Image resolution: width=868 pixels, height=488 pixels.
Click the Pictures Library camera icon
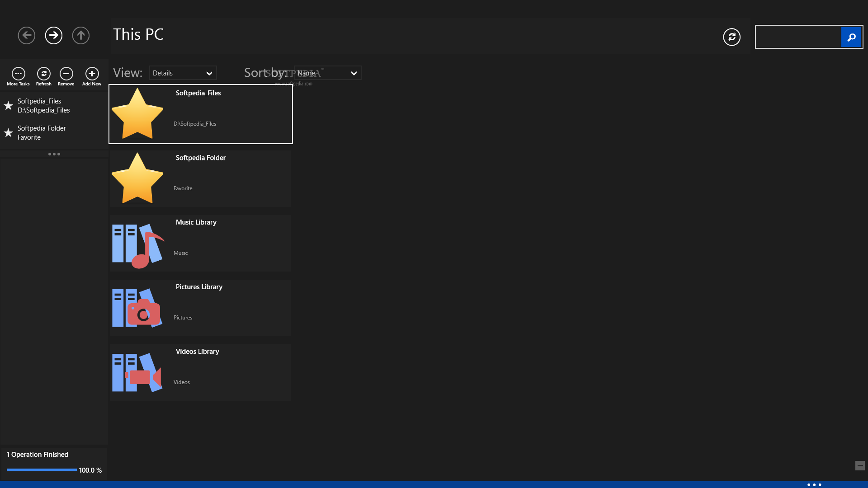tap(137, 308)
